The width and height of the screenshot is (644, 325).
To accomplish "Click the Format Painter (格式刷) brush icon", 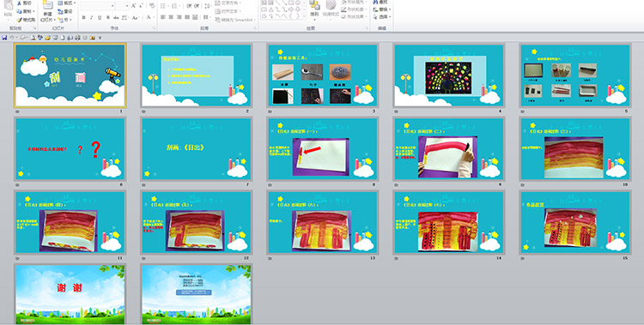I will point(19,20).
